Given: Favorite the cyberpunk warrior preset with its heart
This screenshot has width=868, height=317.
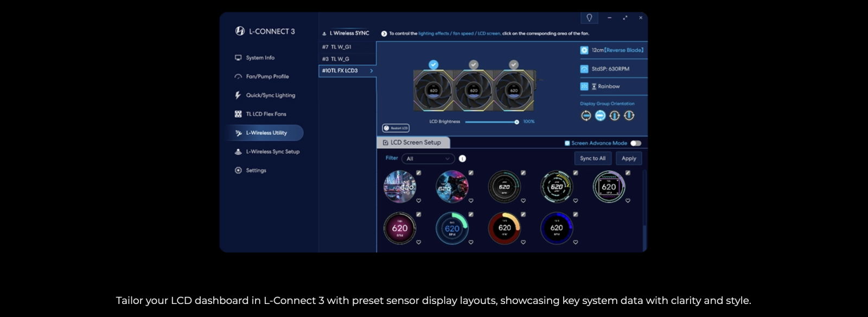Looking at the screenshot, I should [x=471, y=201].
